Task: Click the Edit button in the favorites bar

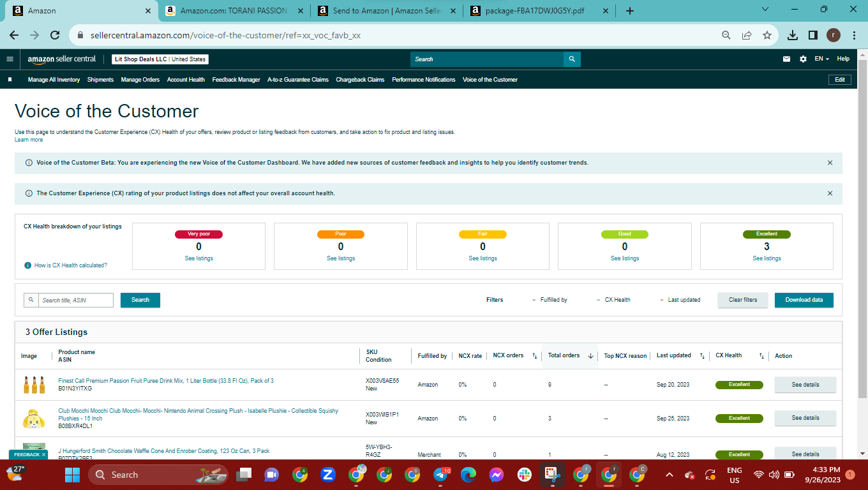Action: click(x=840, y=80)
